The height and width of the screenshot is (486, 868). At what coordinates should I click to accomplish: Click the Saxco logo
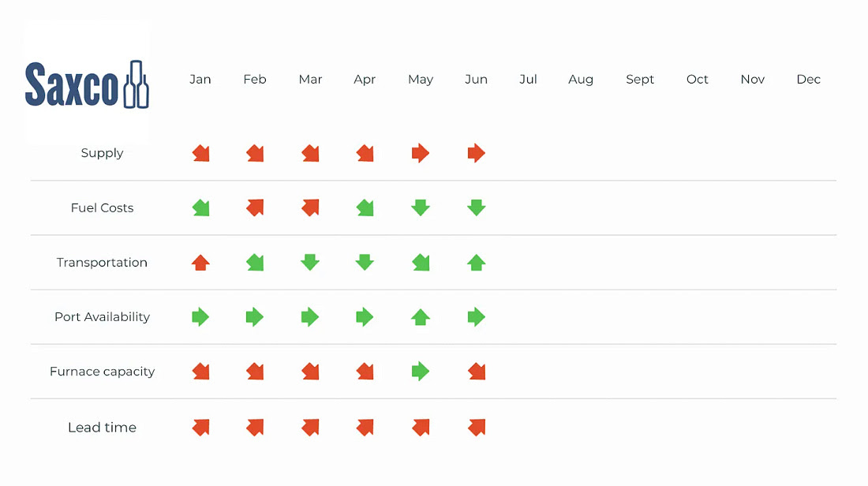[x=87, y=83]
